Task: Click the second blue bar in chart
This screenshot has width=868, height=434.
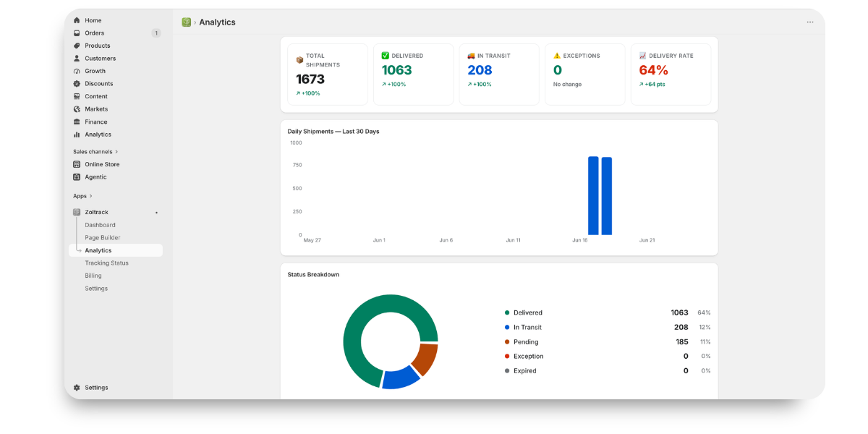Action: [x=607, y=196]
